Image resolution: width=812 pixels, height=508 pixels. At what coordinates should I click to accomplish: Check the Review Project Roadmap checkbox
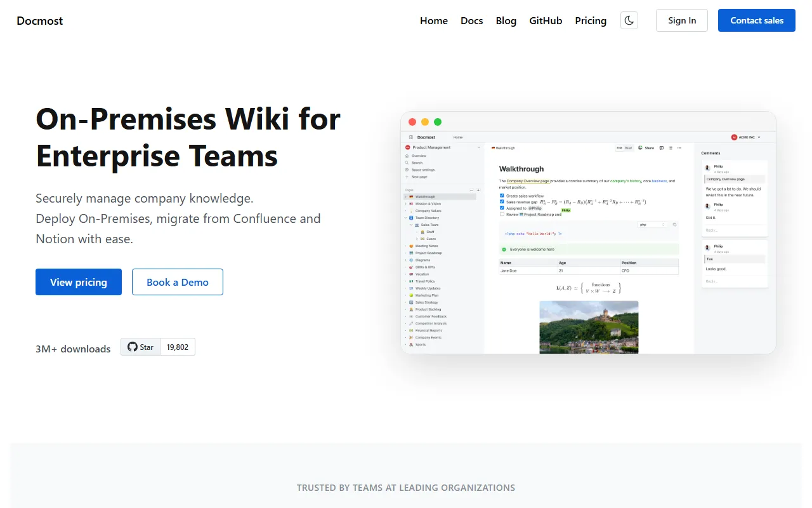[502, 214]
